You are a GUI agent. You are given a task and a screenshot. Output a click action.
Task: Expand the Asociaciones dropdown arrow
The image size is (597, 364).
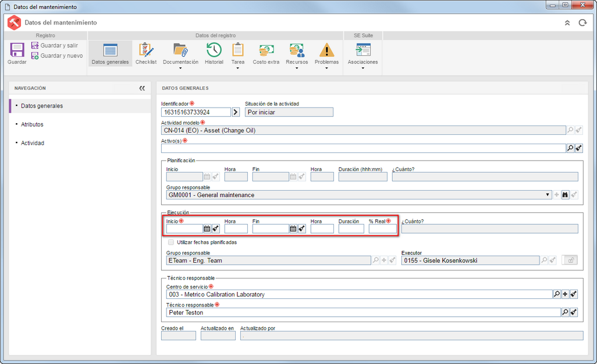363,68
